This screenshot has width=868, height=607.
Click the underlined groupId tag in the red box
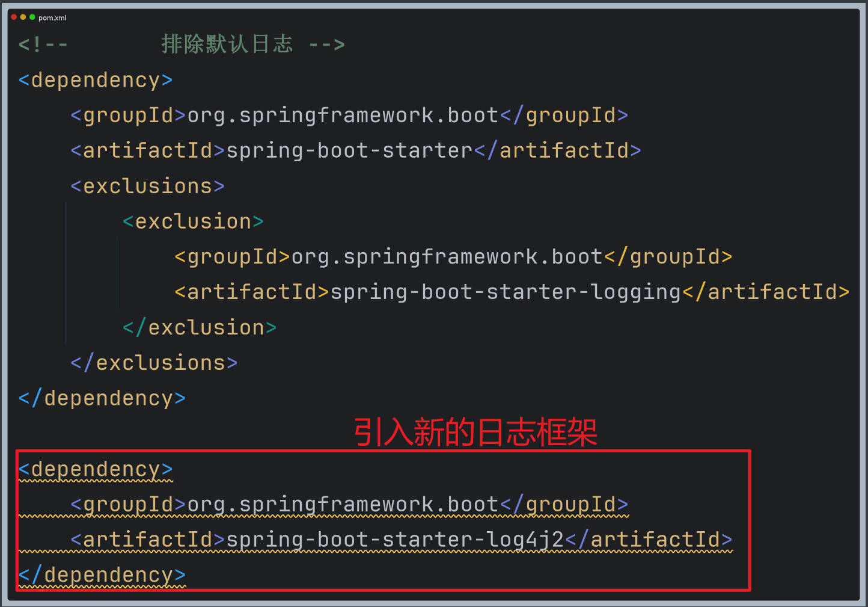tap(123, 504)
